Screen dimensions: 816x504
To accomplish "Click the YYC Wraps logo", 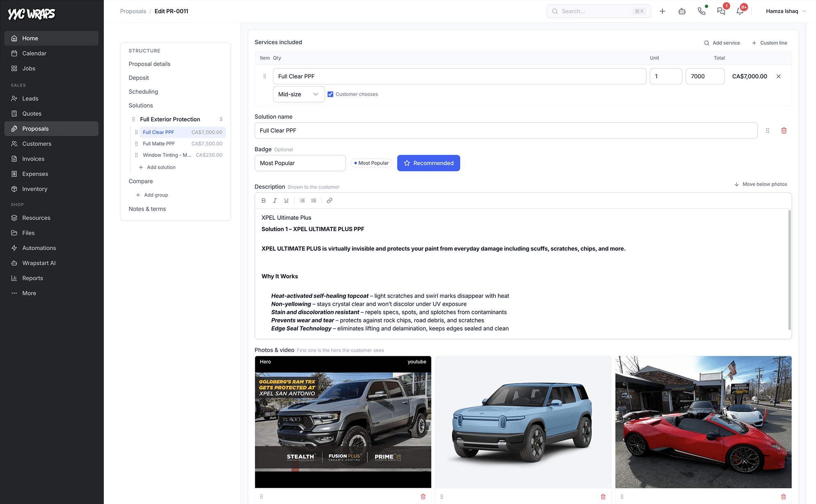I will 32,14.
